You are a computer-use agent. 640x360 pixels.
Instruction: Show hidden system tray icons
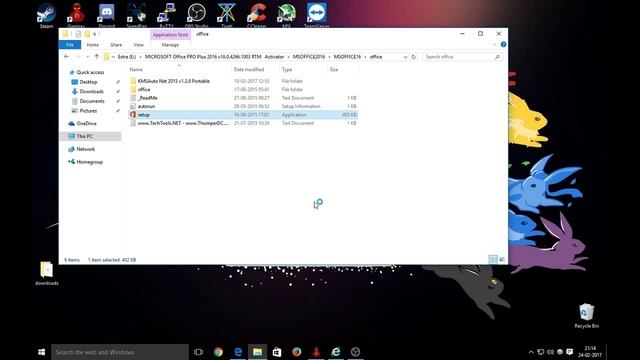pyautogui.click(x=531, y=352)
